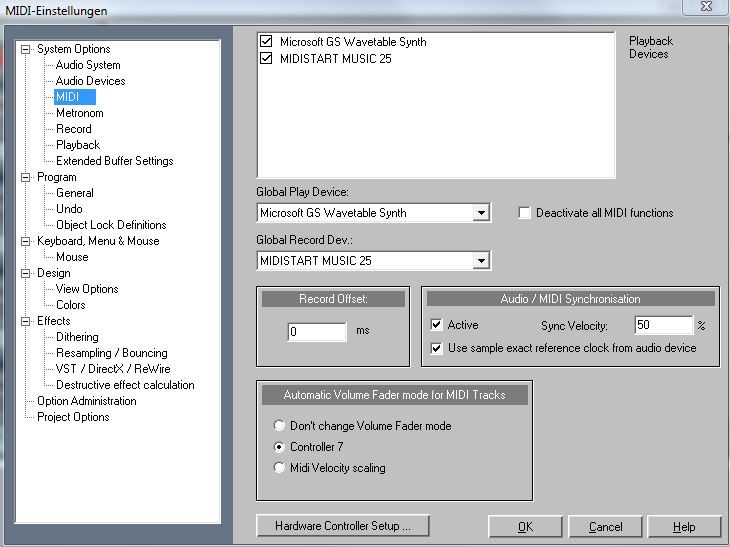This screenshot has width=730, height=547.
Task: Open Object Lock Definitions
Action: (111, 225)
